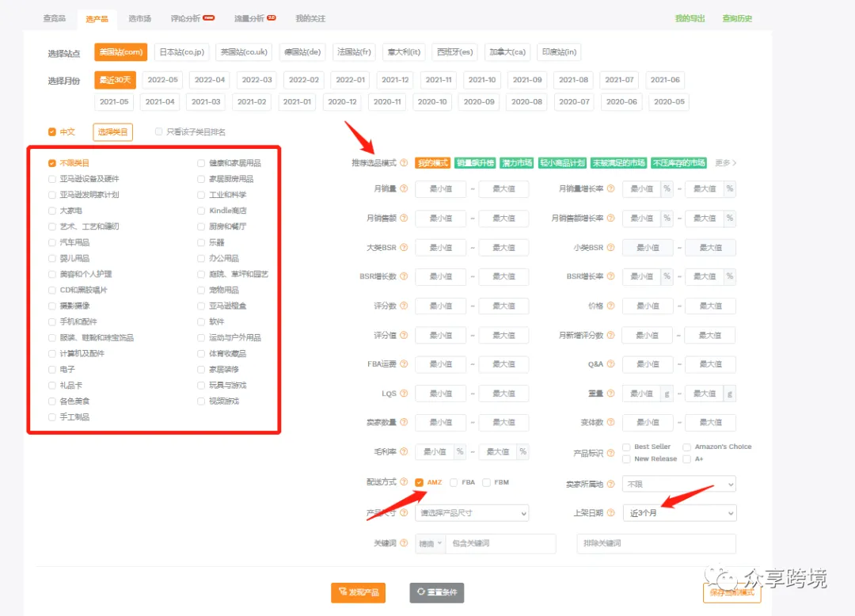Tick the Best Seller checkbox
Viewport: 855px width, 616px height.
click(626, 447)
